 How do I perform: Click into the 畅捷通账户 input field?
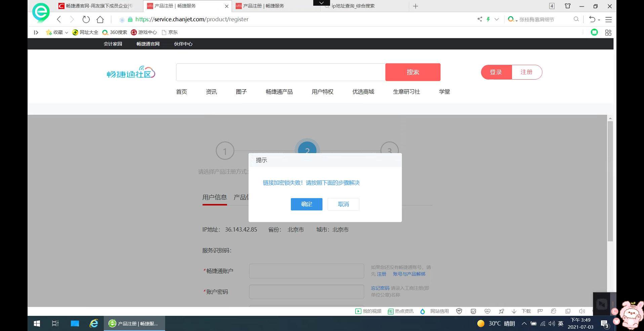pos(307,271)
